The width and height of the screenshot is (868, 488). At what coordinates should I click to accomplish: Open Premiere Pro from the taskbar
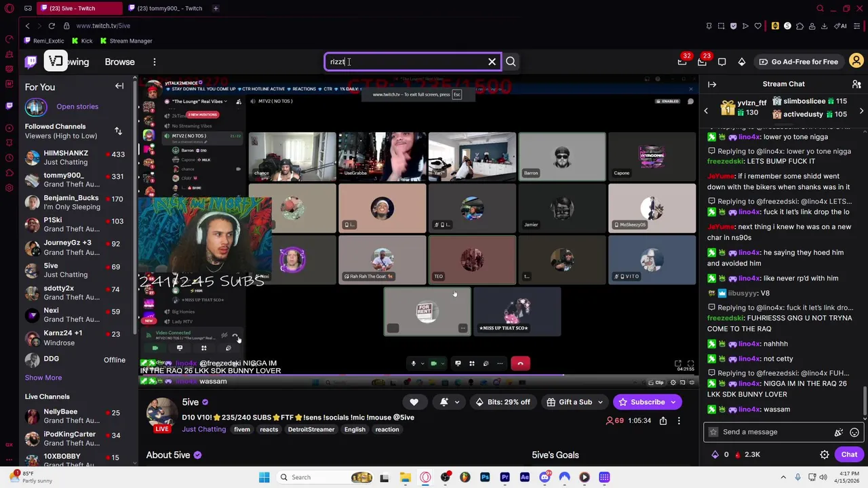point(505,477)
